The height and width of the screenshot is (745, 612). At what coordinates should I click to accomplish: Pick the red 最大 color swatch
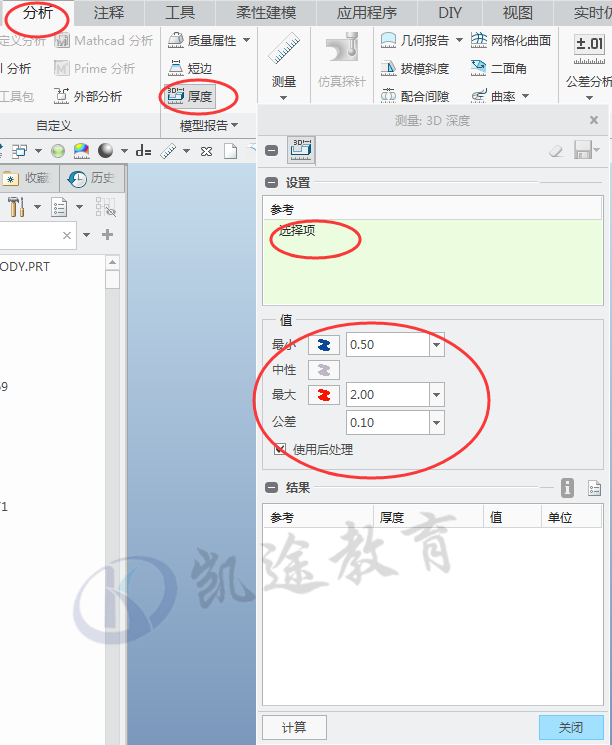[324, 394]
